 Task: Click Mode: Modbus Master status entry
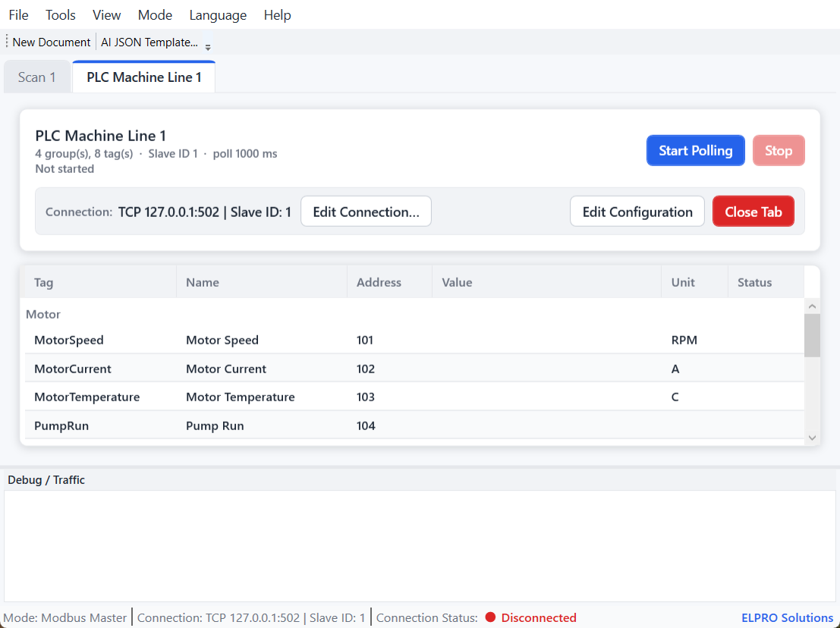pyautogui.click(x=65, y=618)
